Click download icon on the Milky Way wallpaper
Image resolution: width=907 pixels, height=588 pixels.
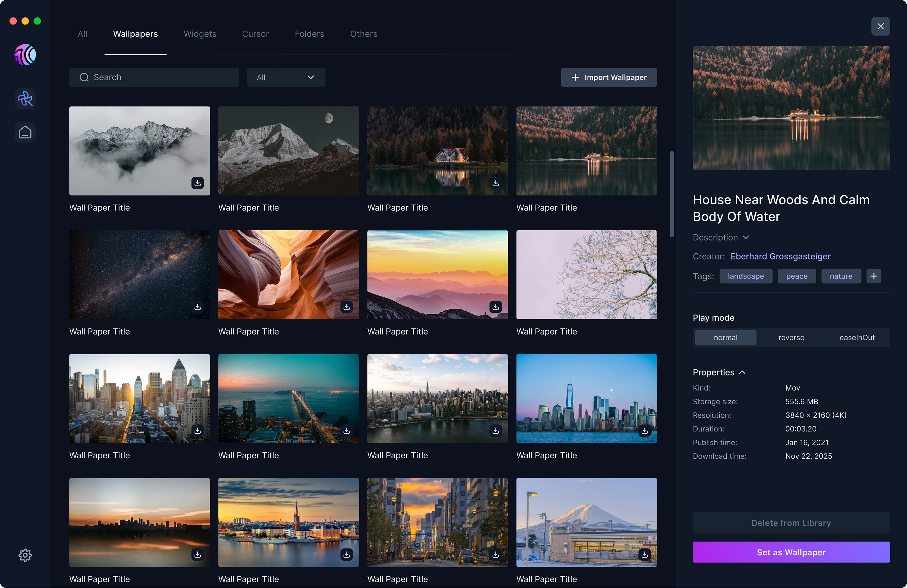pos(197,307)
